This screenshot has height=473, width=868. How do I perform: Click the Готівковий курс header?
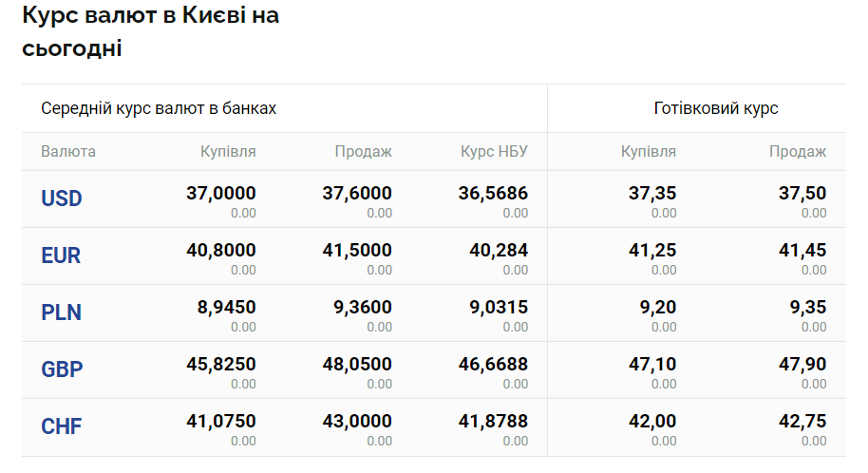point(716,108)
